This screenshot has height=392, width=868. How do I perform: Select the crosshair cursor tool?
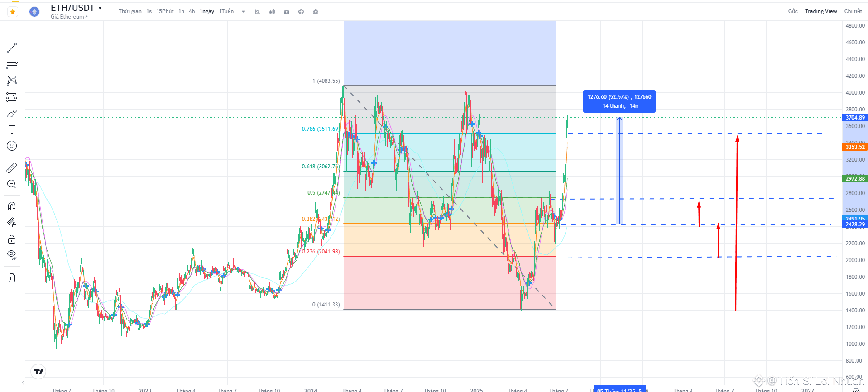pos(12,31)
